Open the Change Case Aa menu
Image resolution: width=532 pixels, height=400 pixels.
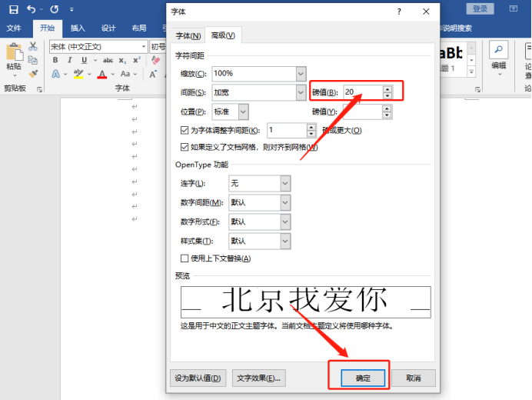click(125, 74)
